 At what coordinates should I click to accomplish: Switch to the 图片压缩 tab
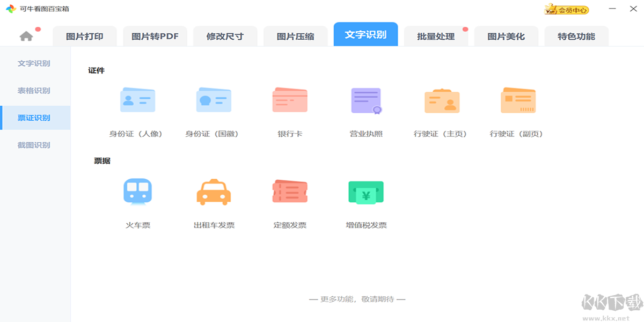(295, 35)
